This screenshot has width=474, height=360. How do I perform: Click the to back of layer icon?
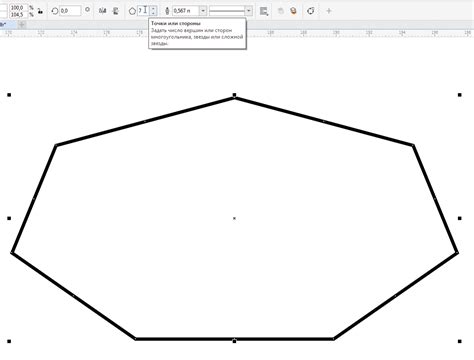293,11
